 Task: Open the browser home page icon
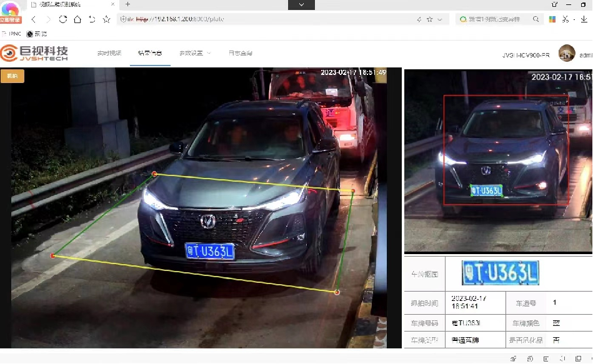[77, 19]
